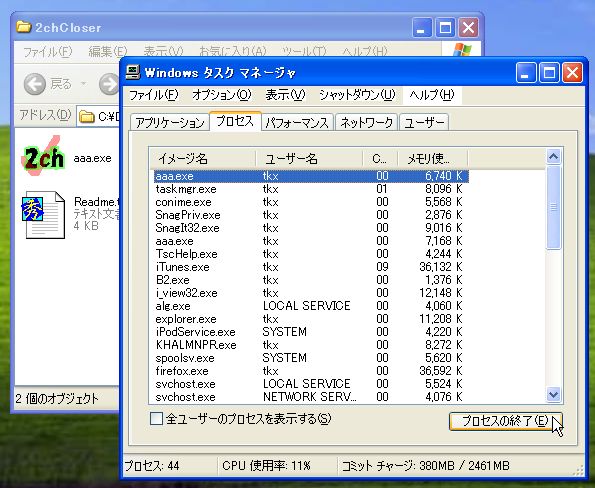Sort by the イメージ名 column header
The width and height of the screenshot is (595, 488).
coord(202,159)
